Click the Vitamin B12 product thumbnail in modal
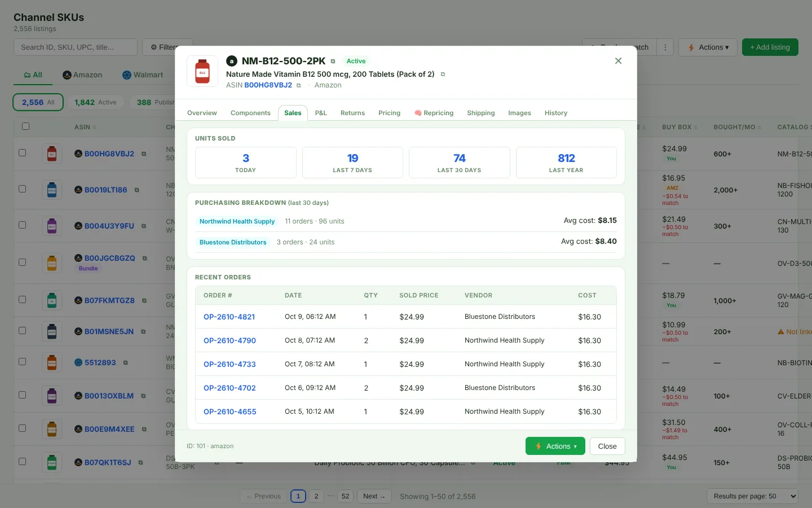The height and width of the screenshot is (508, 812). (202, 71)
